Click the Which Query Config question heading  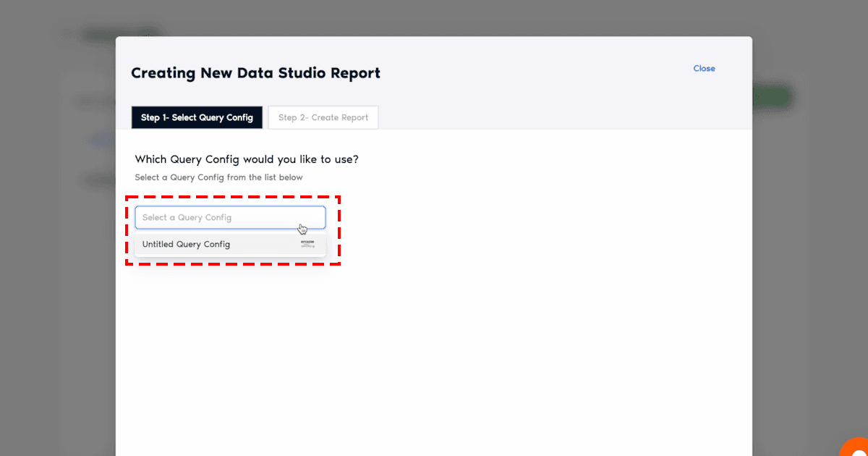246,159
